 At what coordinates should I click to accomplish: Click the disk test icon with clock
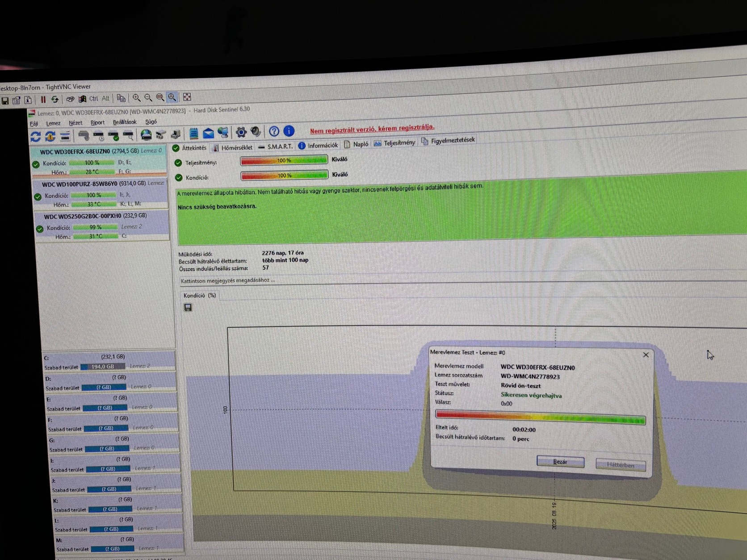pyautogui.click(x=99, y=135)
